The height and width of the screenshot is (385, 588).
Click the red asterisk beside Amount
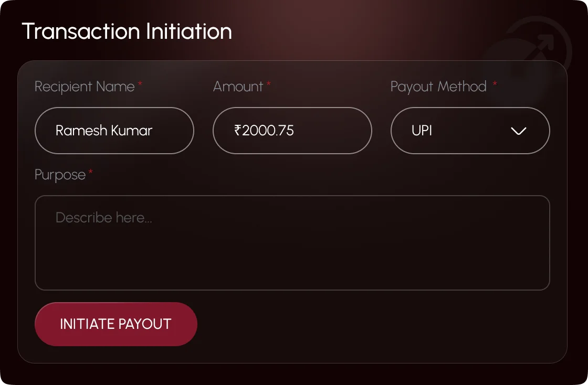268,83
